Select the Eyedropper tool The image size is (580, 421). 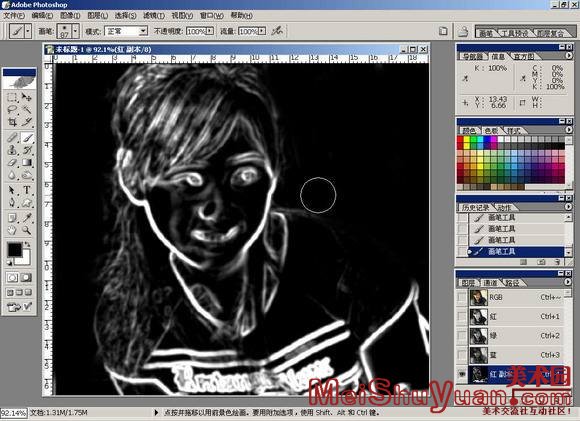[x=27, y=218]
